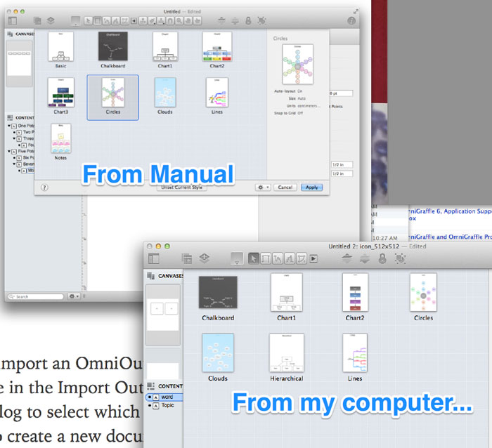Select 'word' row in Contents outline
Viewport: 492px width, 448px height.
(x=164, y=397)
